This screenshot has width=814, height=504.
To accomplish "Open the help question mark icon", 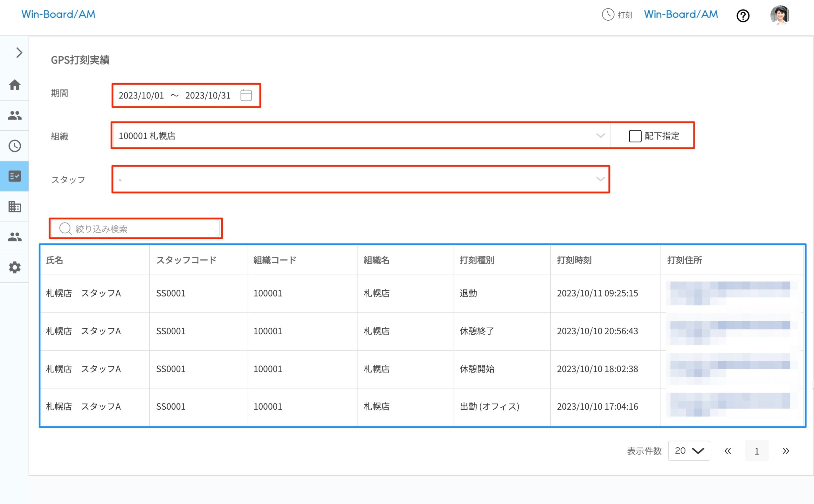I will click(743, 16).
